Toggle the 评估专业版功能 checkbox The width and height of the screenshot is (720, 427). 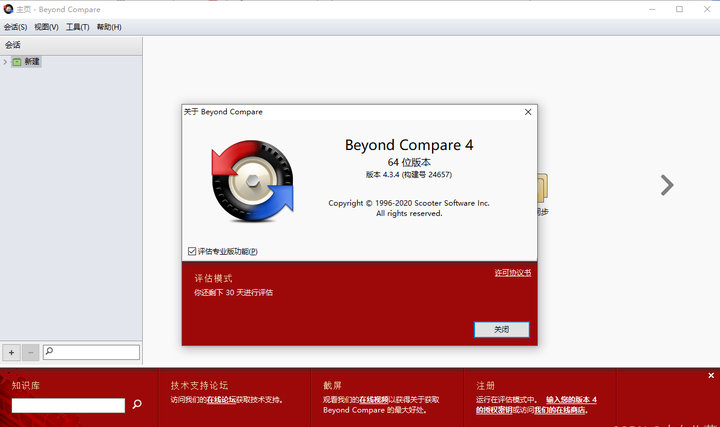point(192,251)
